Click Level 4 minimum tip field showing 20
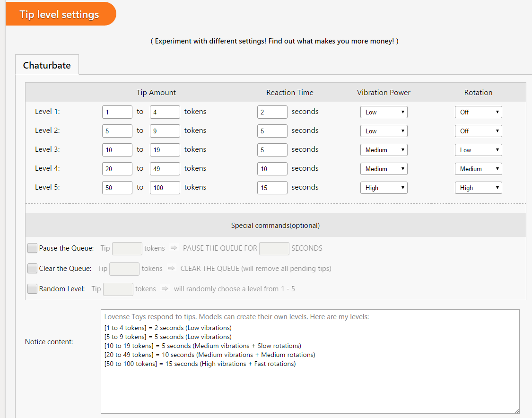Screen dimensions: 532x418 [x=117, y=169]
